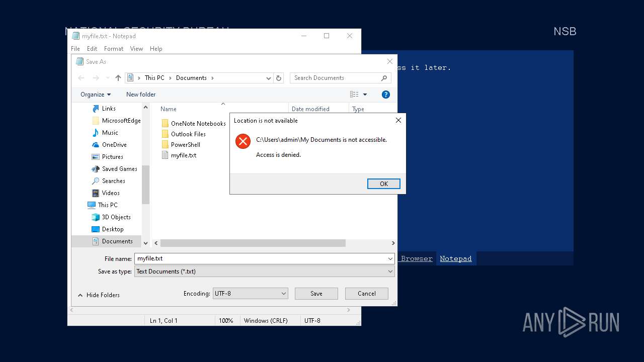644x362 pixels.
Task: Click the 100% zoom status in Notepad
Action: pos(226,320)
